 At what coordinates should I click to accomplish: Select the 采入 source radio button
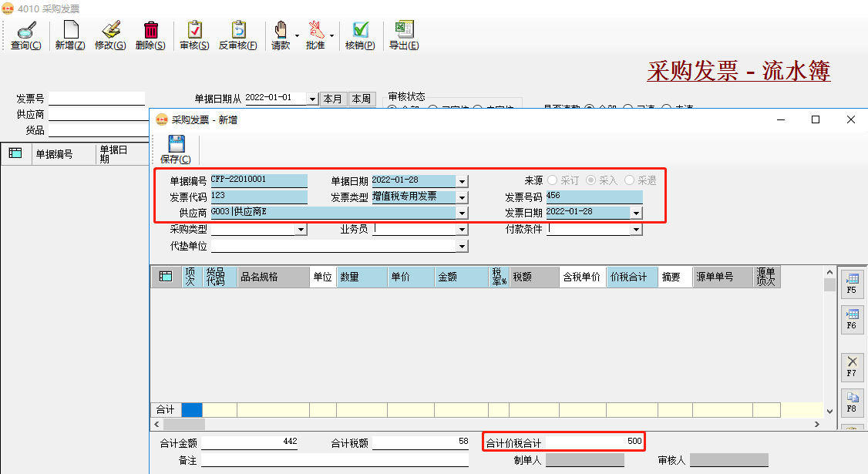[x=591, y=180]
